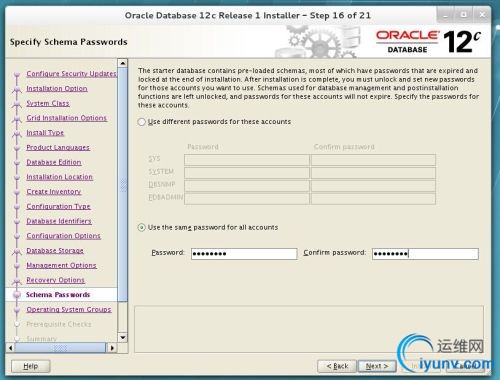Image resolution: width=500 pixels, height=380 pixels.
Task: Minimize the installer window
Action: [x=446, y=15]
